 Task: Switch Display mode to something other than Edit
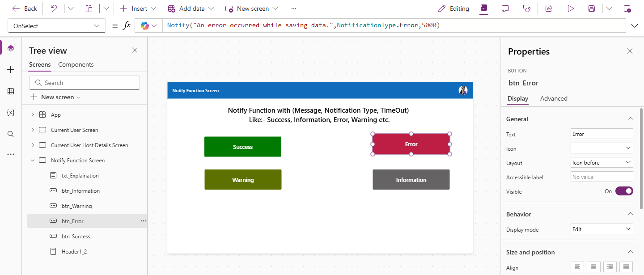(602, 228)
